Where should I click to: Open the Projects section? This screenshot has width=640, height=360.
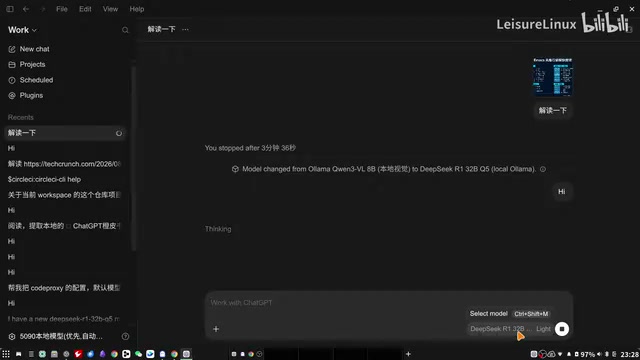[x=27, y=64]
